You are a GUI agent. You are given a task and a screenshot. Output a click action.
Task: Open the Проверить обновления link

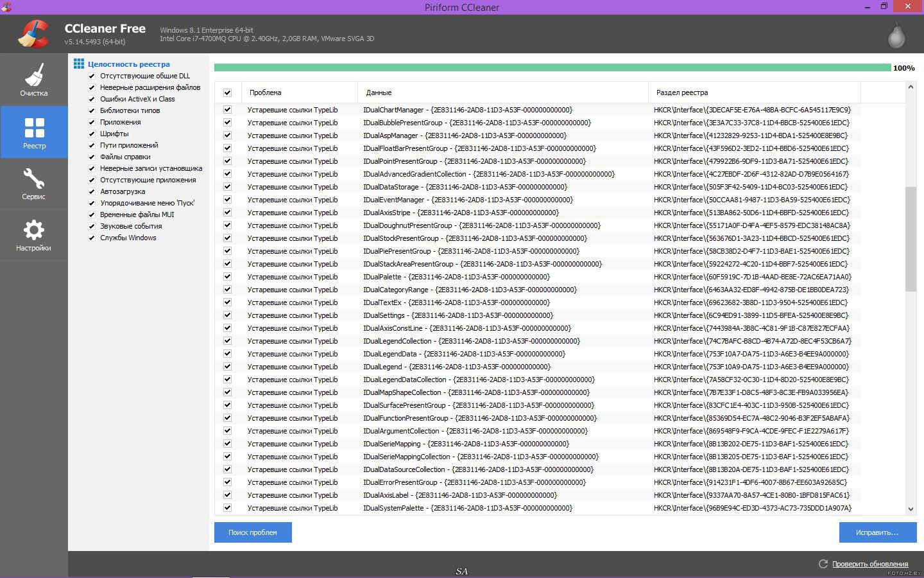(x=869, y=564)
